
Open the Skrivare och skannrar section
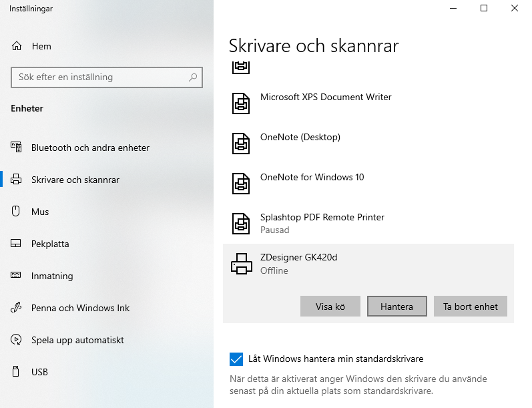coord(75,180)
